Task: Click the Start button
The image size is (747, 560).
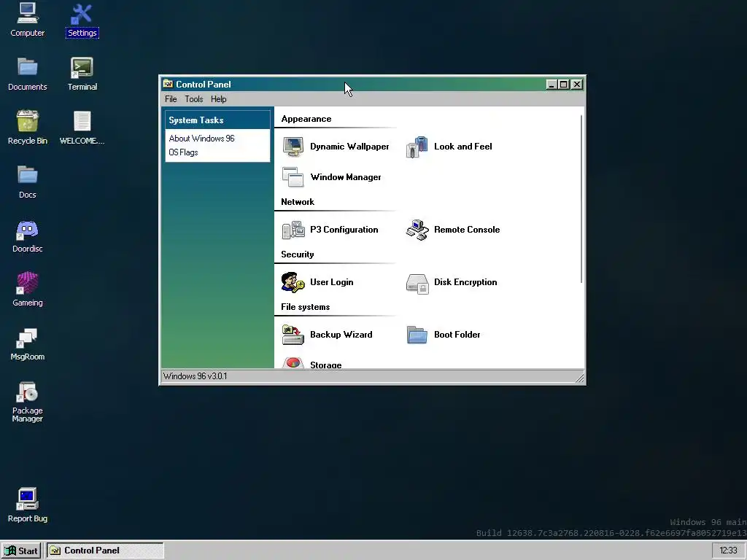Action: [21, 551]
